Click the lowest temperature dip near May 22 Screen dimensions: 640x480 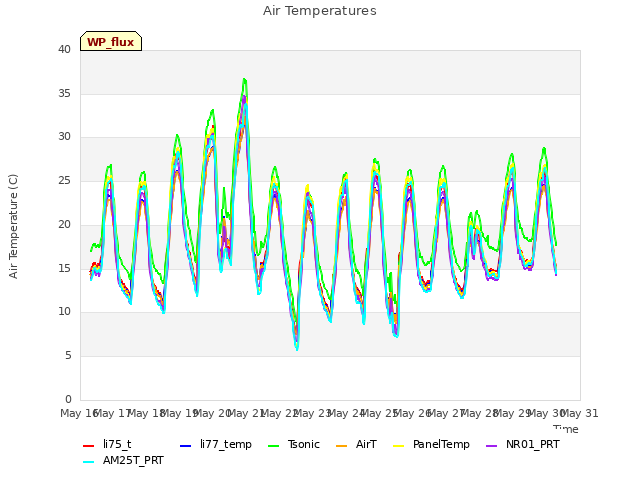[297, 349]
